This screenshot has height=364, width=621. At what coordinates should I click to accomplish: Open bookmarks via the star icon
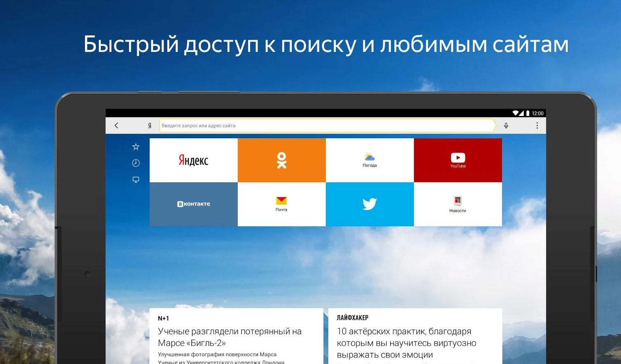click(136, 147)
